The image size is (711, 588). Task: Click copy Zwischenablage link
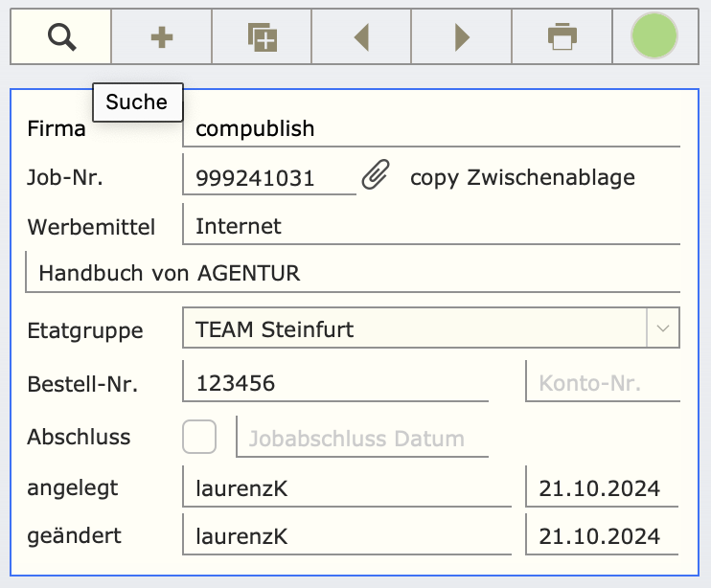522,177
